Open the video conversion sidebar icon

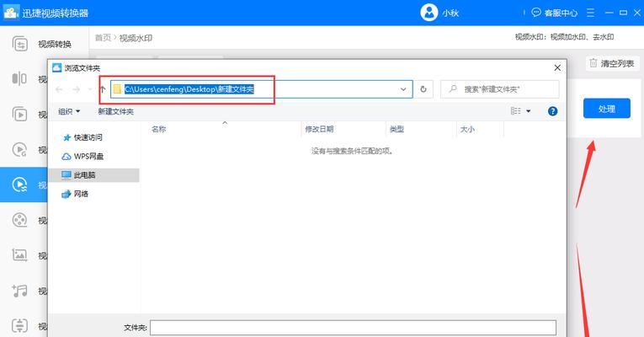(20, 44)
